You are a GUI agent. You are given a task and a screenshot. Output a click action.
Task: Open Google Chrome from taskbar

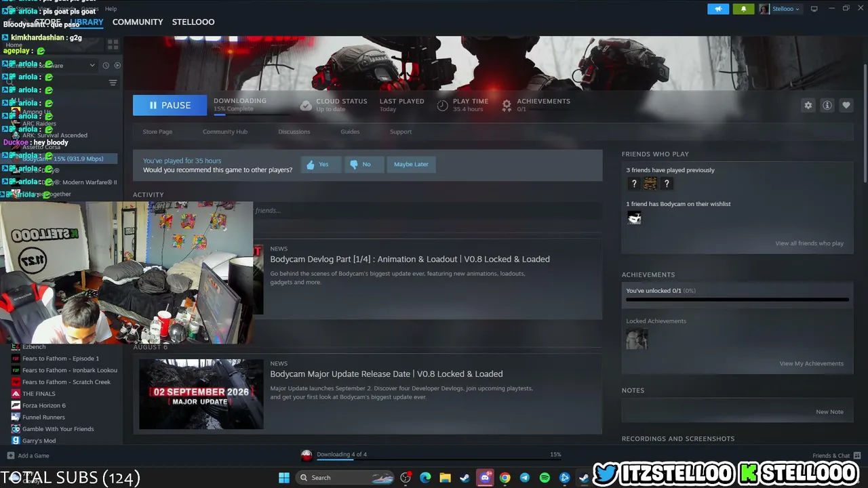coord(505,478)
